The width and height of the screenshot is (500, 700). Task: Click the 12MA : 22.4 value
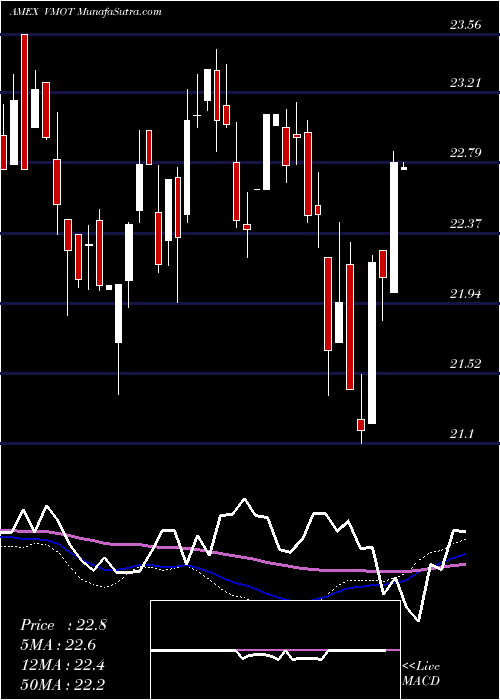62,665
